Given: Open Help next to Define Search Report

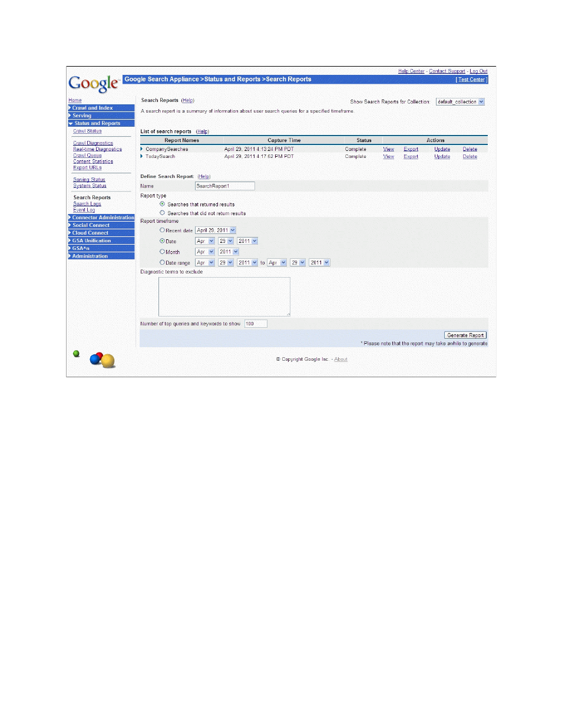Looking at the screenshot, I should click(x=204, y=176).
